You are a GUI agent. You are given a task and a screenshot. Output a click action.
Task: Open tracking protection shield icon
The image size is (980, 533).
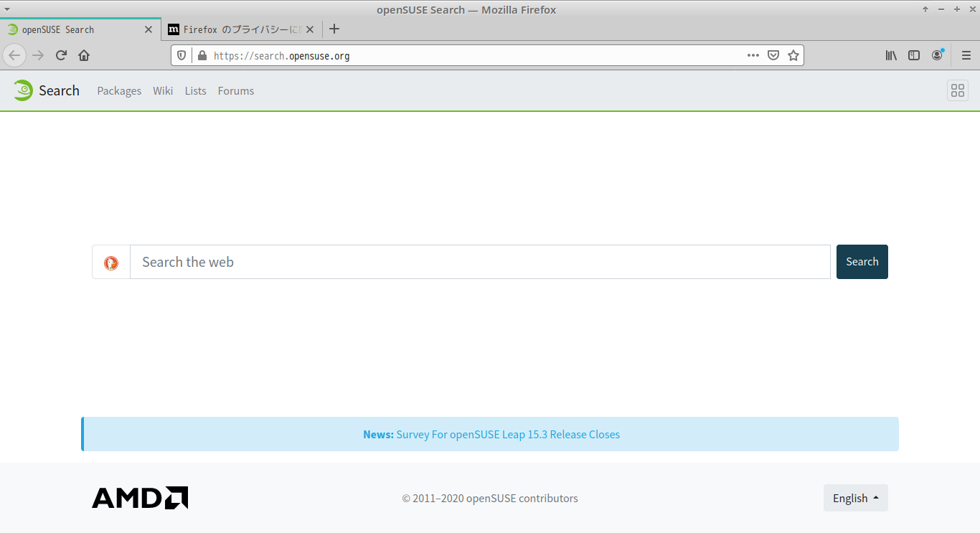click(182, 55)
